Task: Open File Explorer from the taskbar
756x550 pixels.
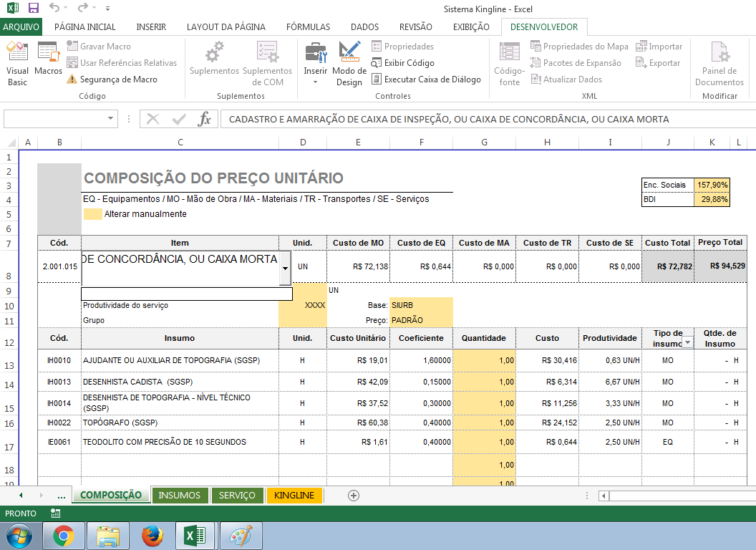Action: pos(108,536)
